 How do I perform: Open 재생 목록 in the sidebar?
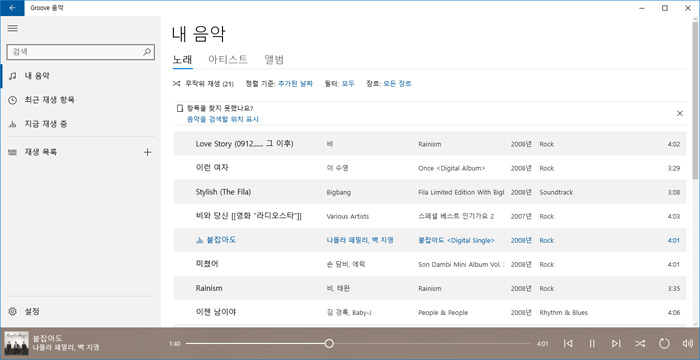click(71, 152)
